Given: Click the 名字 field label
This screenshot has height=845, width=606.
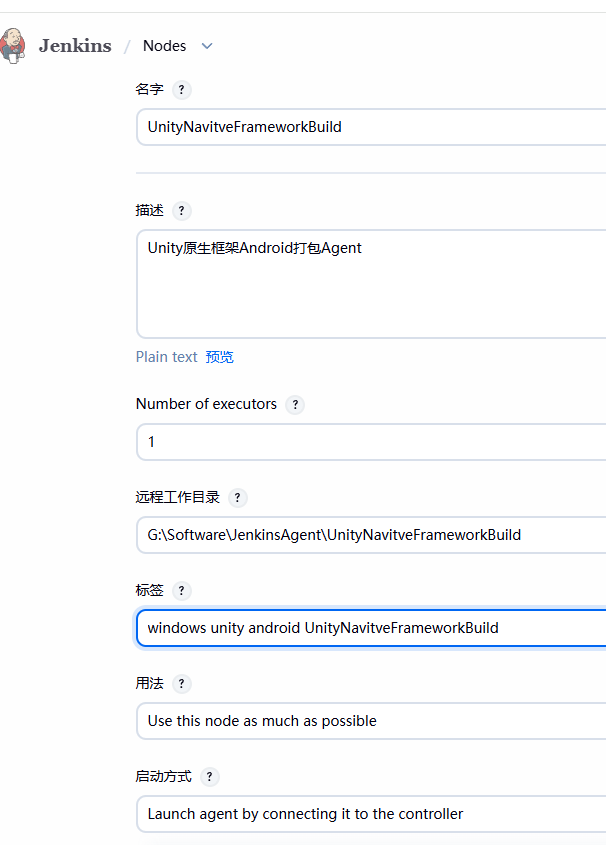Looking at the screenshot, I should click(x=149, y=89).
